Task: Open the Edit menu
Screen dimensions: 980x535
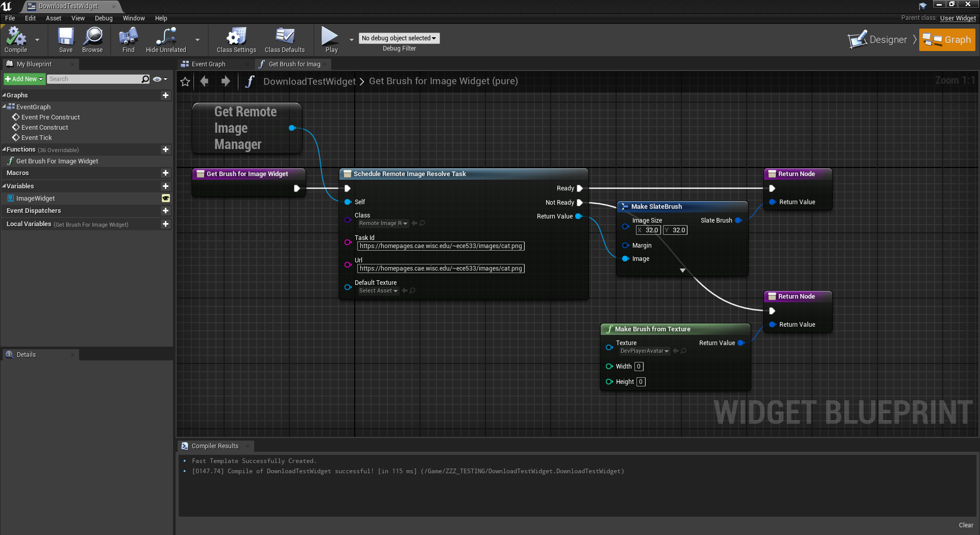Action: pyautogui.click(x=31, y=18)
